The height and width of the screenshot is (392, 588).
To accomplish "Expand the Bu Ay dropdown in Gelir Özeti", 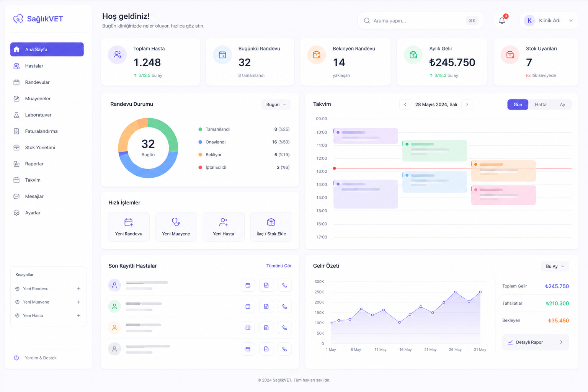I will [x=555, y=266].
